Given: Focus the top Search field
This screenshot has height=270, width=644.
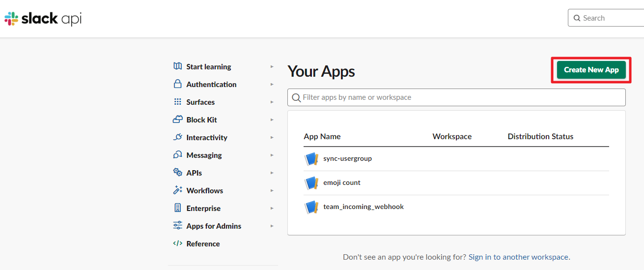Looking at the screenshot, I should click(x=606, y=18).
